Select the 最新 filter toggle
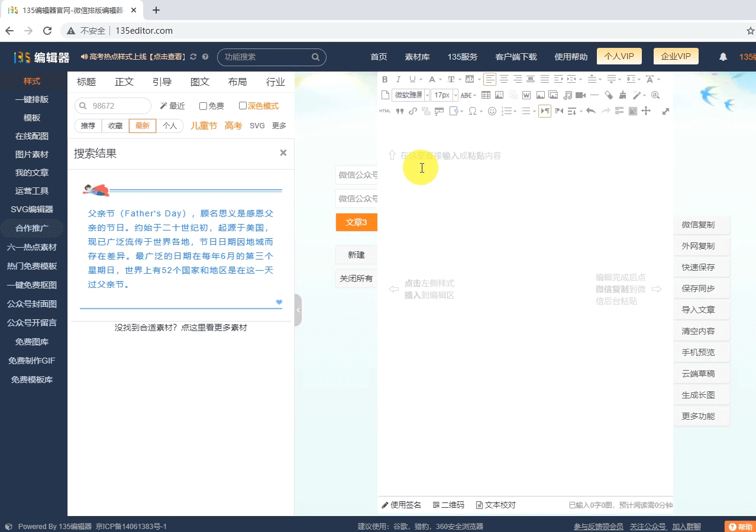The width and height of the screenshot is (756, 532). point(143,125)
